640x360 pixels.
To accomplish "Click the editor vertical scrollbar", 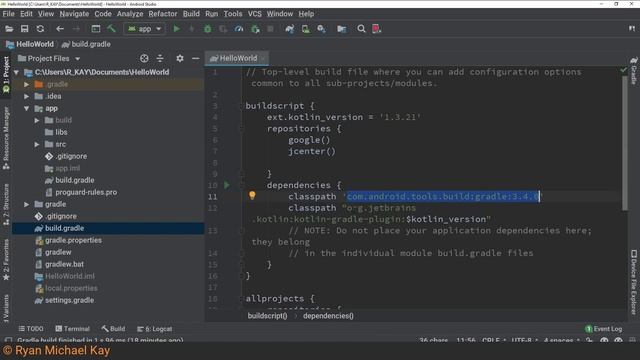I will (x=624, y=144).
